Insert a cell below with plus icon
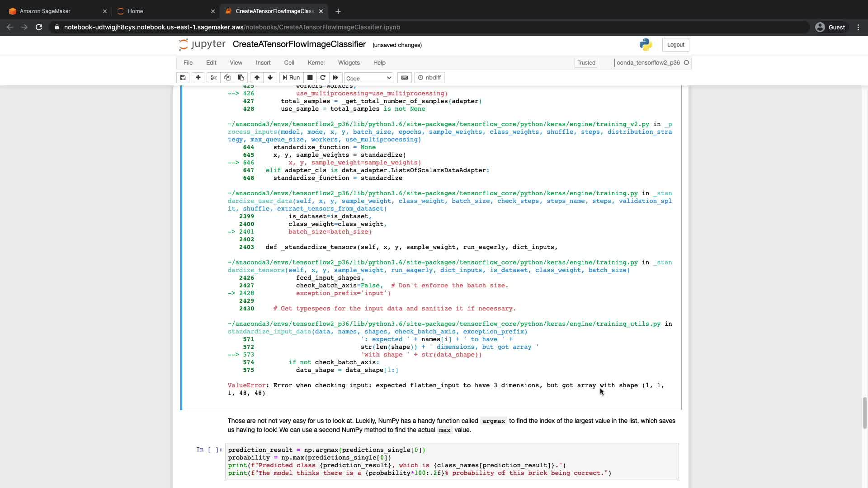This screenshot has width=868, height=488. tap(198, 78)
